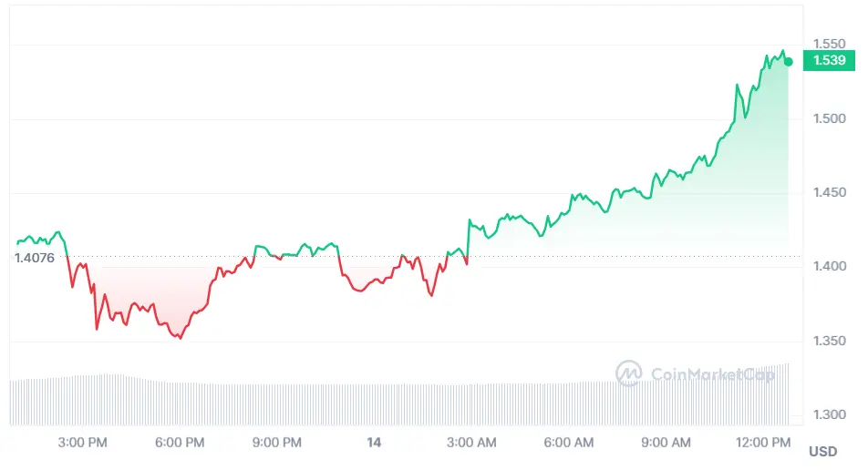Click the CoinMarketCap watermark text

pyautogui.click(x=712, y=373)
